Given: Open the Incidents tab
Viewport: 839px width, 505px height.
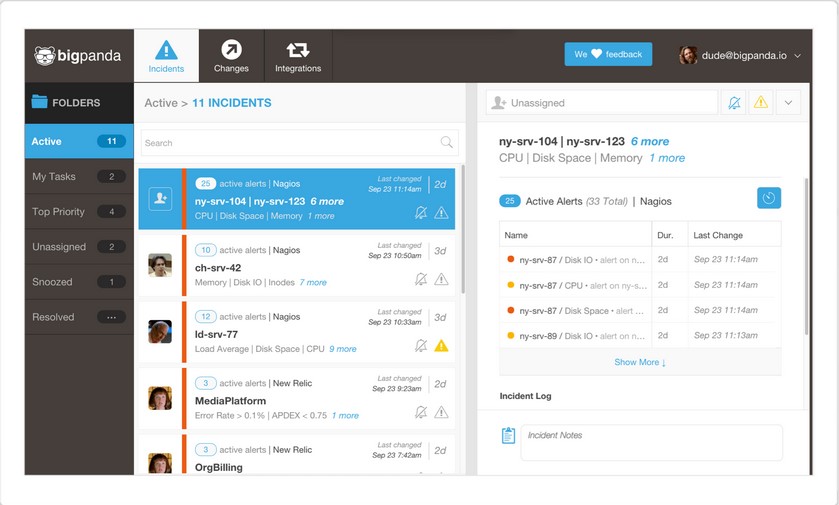Looking at the screenshot, I should 166,56.
